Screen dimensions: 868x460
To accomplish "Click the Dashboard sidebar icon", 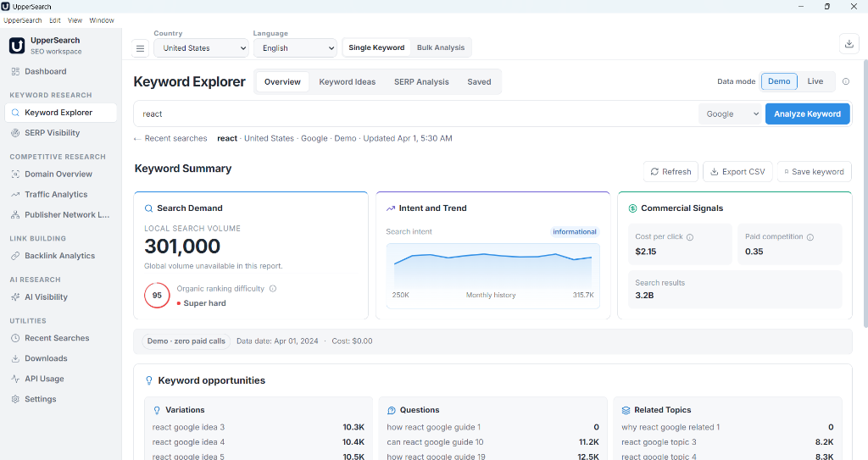I will coord(15,71).
